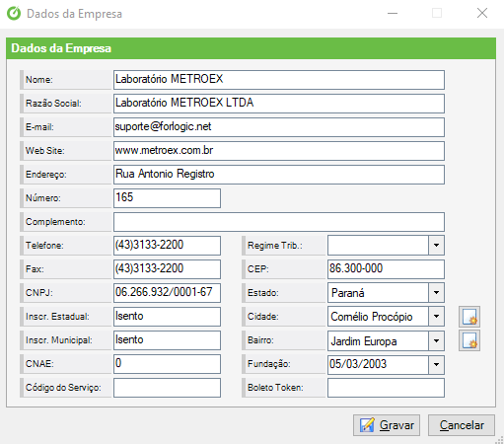Viewport: 504px width, 444px height.
Task: Click the Inscr. Municipal: label
Action: pos(59,340)
